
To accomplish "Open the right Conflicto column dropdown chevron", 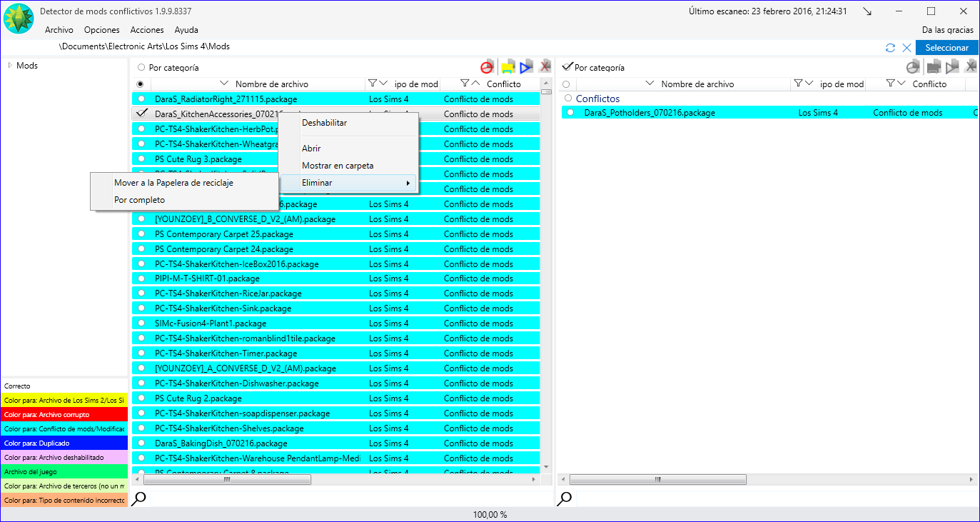I will (902, 84).
